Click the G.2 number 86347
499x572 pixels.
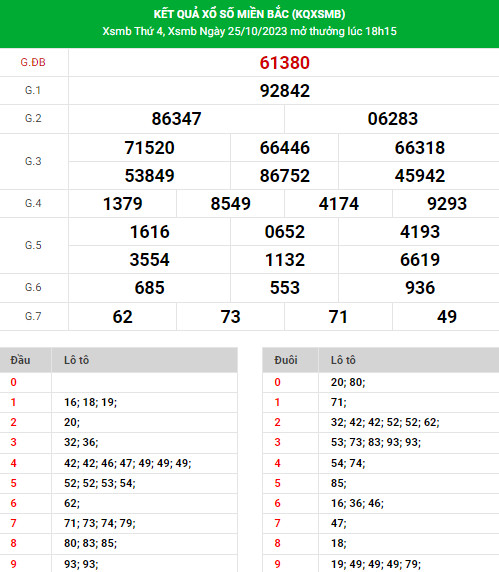[x=177, y=119]
